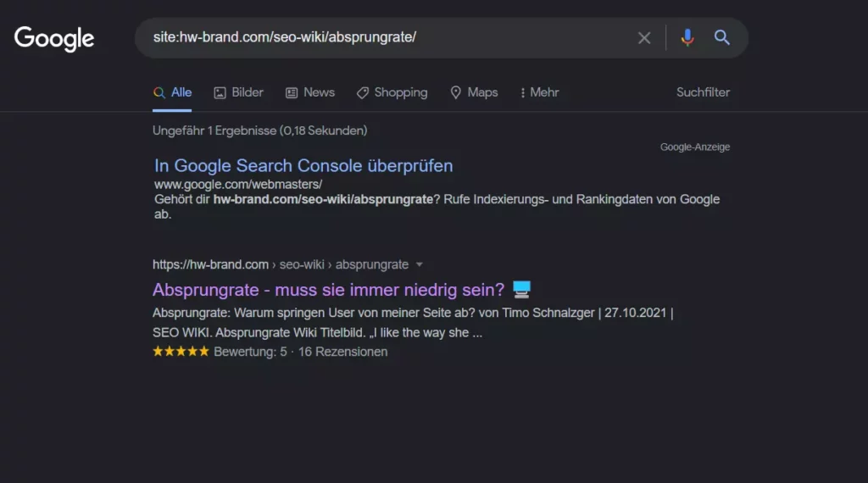Screen dimensions: 868x483
Task: Click the five-star rating stars
Action: [181, 352]
